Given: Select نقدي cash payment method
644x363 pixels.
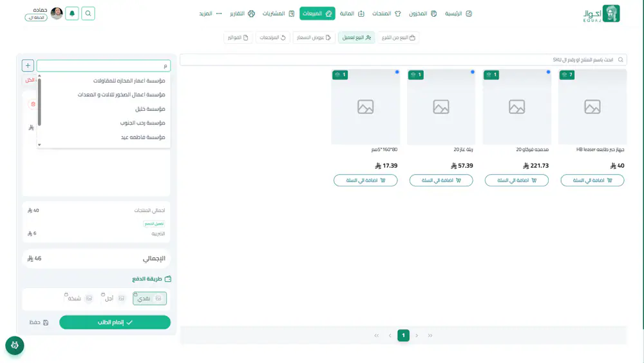Looking at the screenshot, I should click(x=149, y=299).
